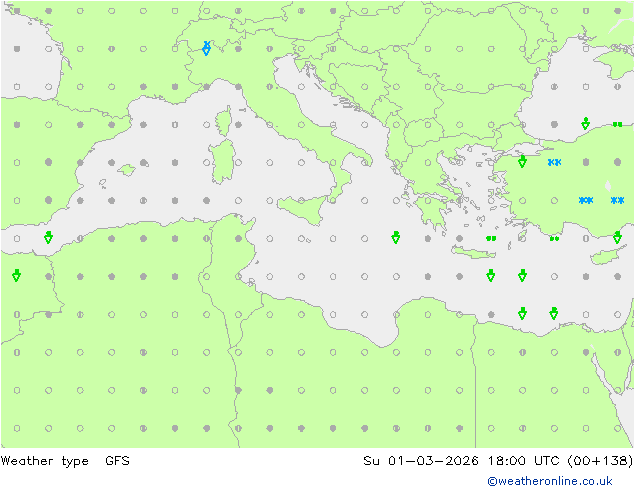
Task: Click the "GFS" model label
Action: coord(117,460)
